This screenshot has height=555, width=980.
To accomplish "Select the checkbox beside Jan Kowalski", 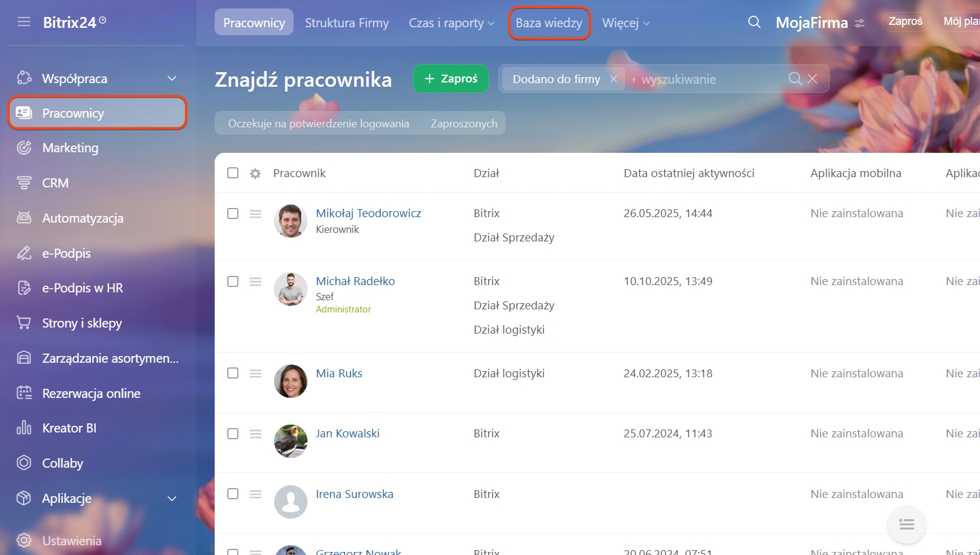I will pos(233,434).
